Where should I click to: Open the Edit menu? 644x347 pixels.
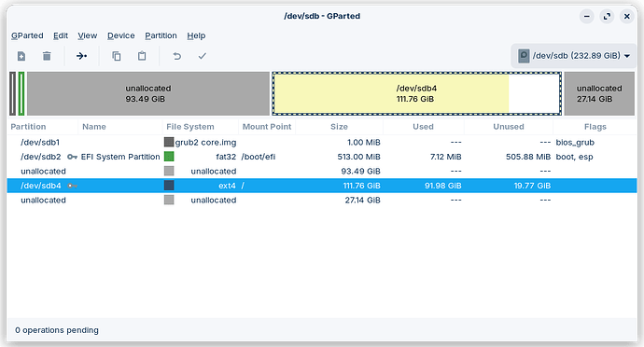click(x=61, y=35)
